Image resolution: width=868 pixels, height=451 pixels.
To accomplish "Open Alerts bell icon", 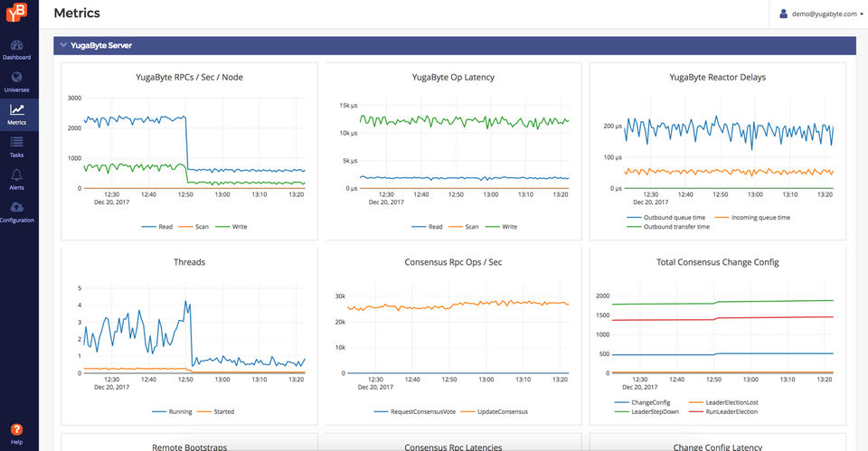I will click(16, 175).
